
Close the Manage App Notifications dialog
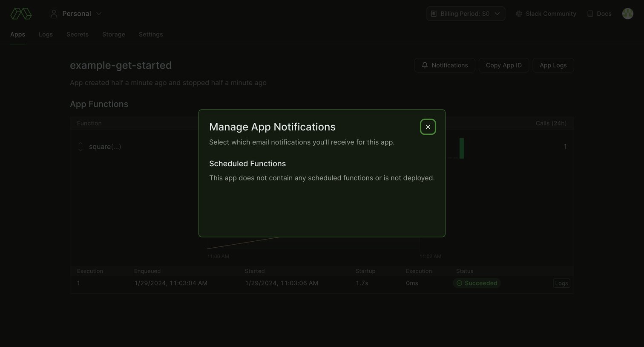tap(428, 127)
